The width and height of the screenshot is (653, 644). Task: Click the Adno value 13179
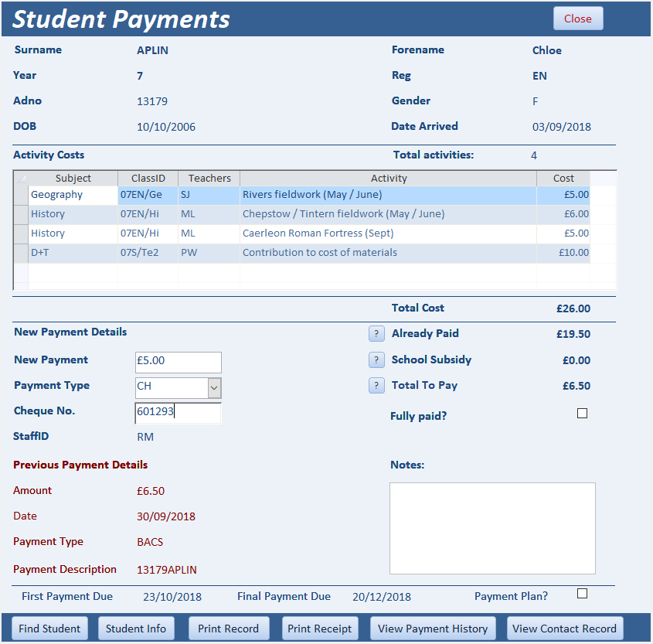pos(152,101)
